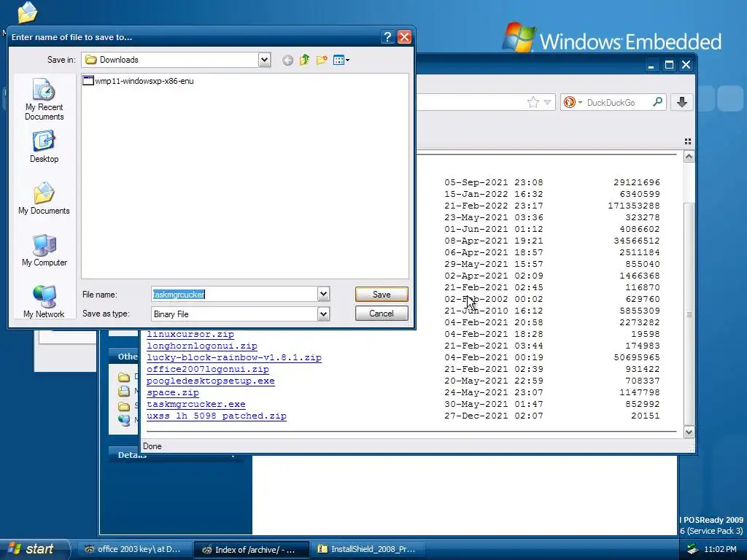Image resolution: width=747 pixels, height=560 pixels.
Task: Click the Save button
Action: (382, 295)
